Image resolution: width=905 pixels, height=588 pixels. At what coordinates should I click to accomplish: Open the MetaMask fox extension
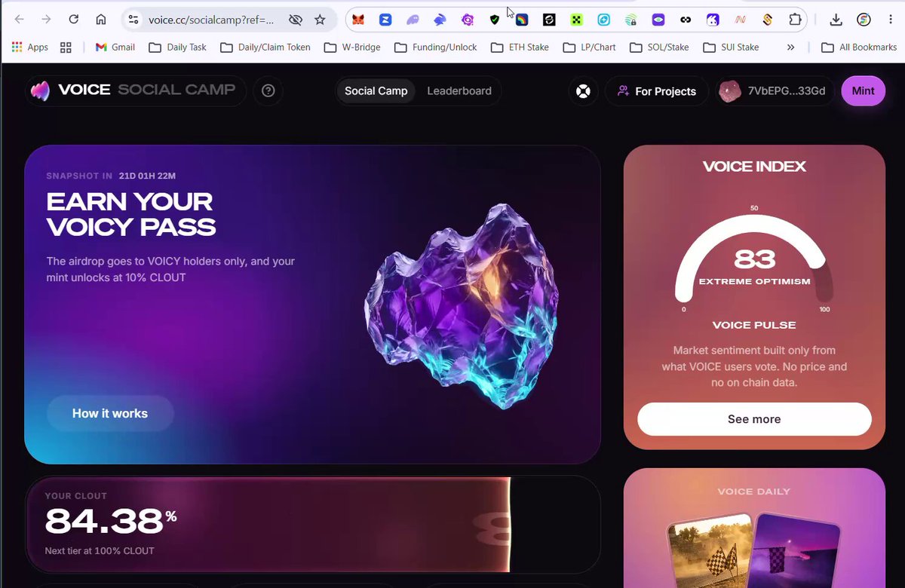358,20
